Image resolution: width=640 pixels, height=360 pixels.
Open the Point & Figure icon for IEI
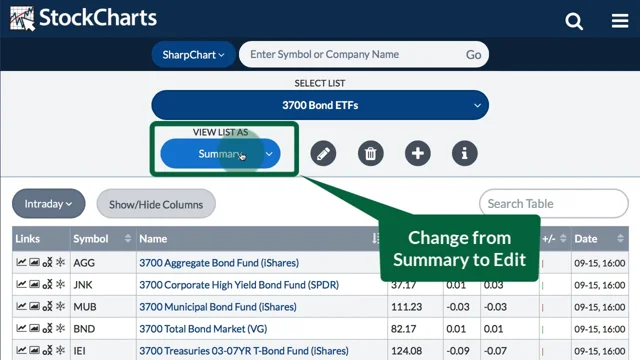[x=47, y=350]
